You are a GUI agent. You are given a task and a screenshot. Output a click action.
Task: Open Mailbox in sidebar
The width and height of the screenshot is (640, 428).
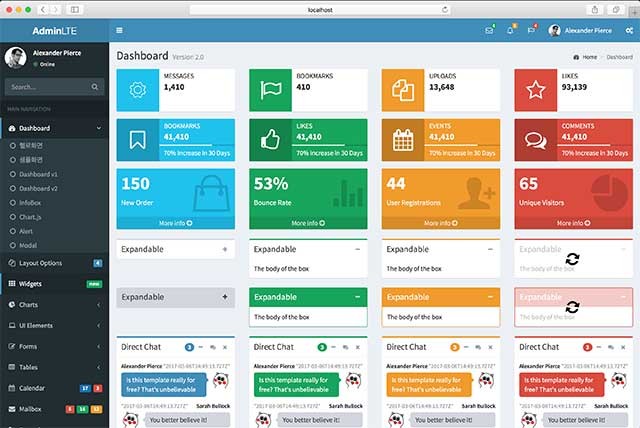pyautogui.click(x=55, y=409)
